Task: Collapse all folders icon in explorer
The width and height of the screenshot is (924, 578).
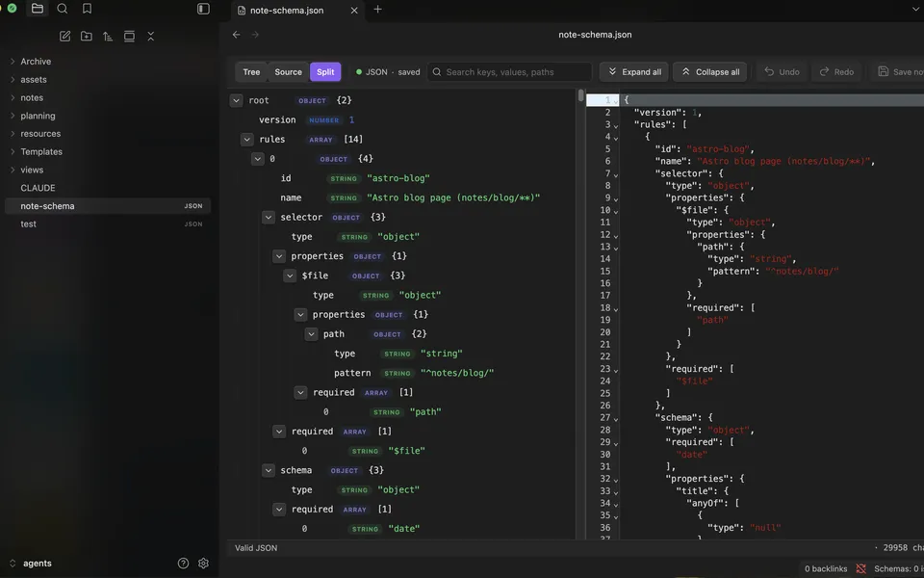Action: [x=151, y=36]
